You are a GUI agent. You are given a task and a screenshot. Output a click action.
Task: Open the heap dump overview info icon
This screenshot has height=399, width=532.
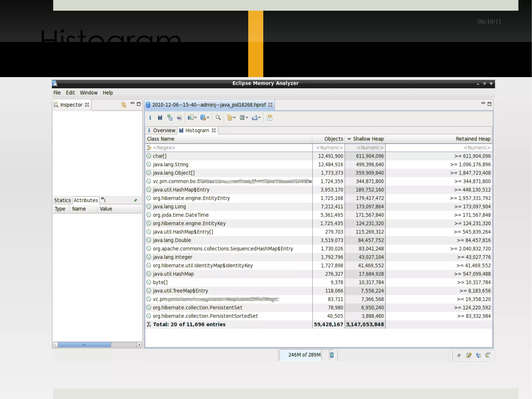click(150, 117)
